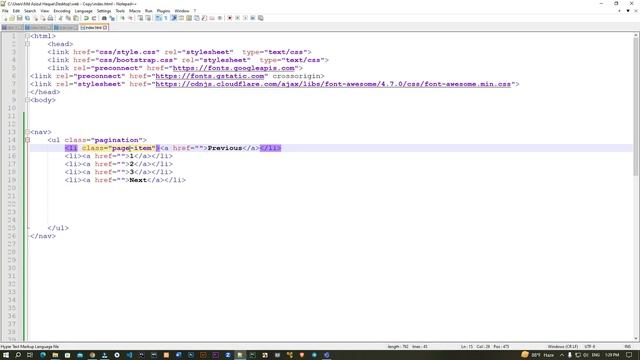Open the Function List toolbar icon
Viewport: 640px width, 360px height.
[x=204, y=18]
